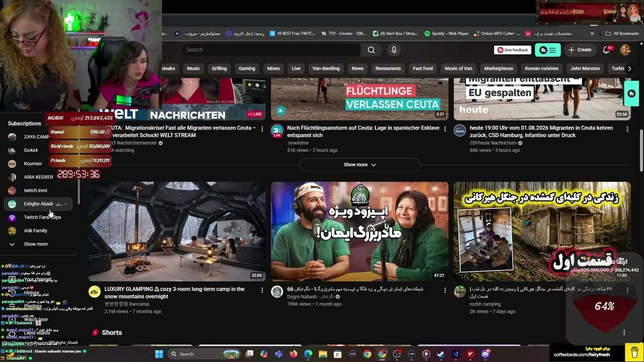Expand more news videos with Show more
This screenshot has height=362, width=644.
[360, 164]
